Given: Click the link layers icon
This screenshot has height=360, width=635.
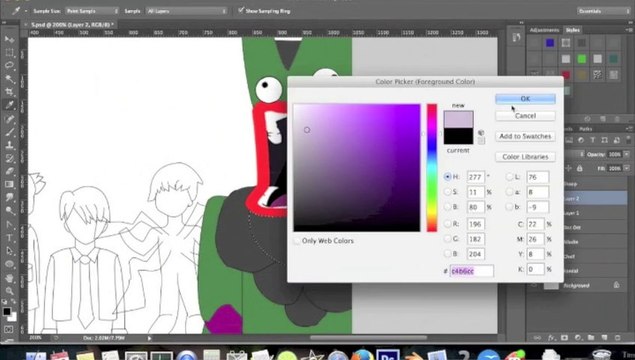Looking at the screenshot, I should [x=538, y=337].
